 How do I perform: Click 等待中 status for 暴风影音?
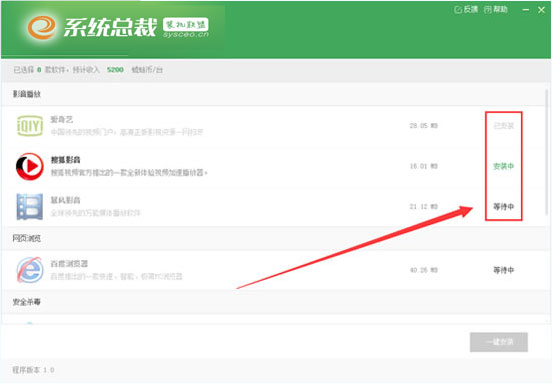504,206
